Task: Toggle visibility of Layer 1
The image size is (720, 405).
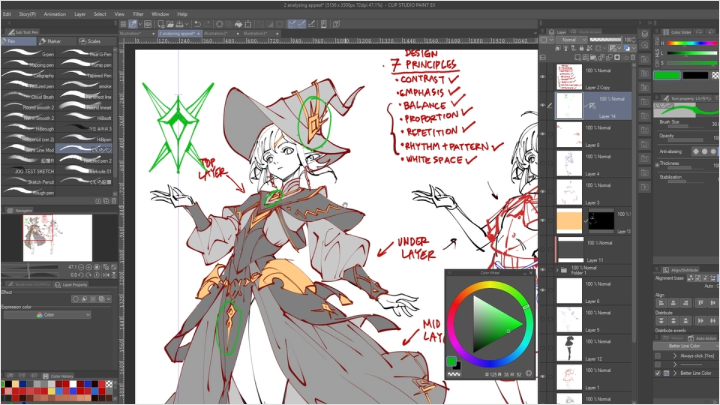Action: pos(543,376)
